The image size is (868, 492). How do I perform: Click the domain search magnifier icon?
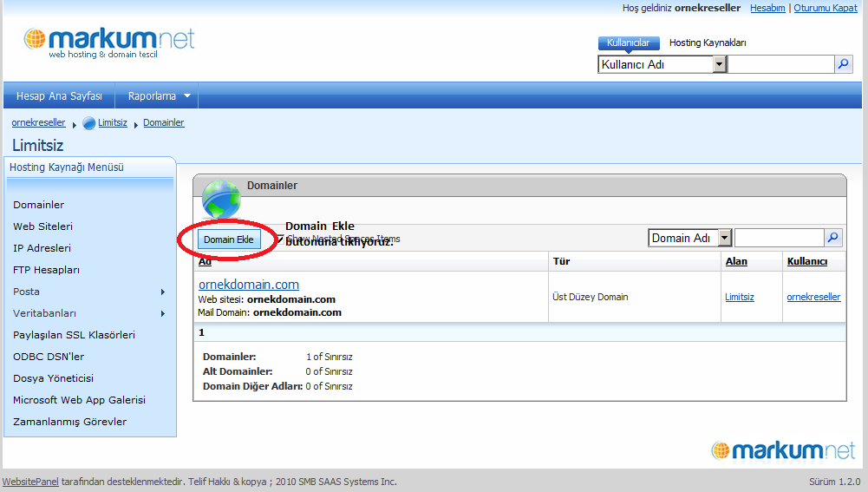tap(833, 238)
